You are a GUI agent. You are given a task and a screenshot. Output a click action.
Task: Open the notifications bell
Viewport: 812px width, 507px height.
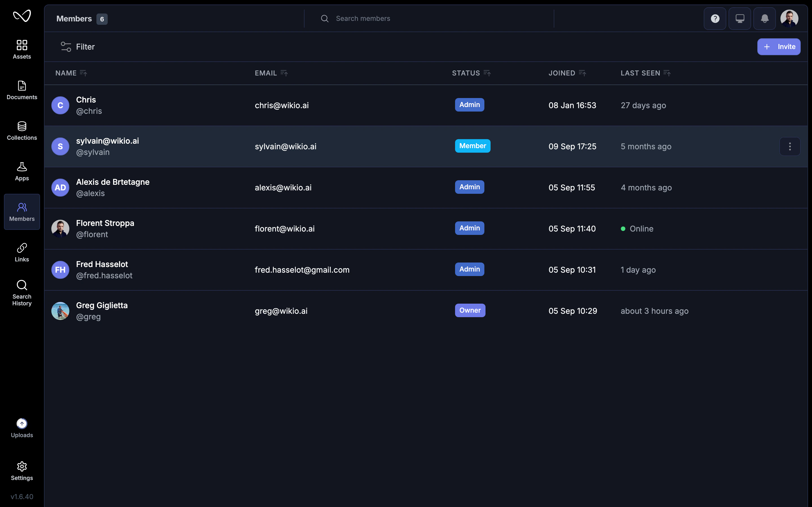tap(764, 18)
